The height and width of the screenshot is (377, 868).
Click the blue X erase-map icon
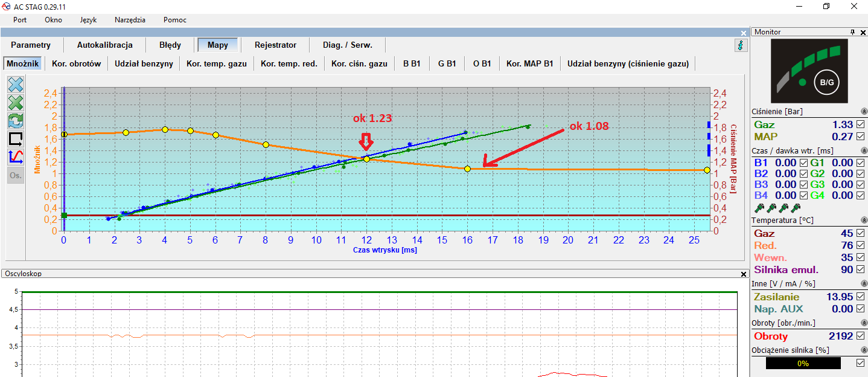click(16, 85)
